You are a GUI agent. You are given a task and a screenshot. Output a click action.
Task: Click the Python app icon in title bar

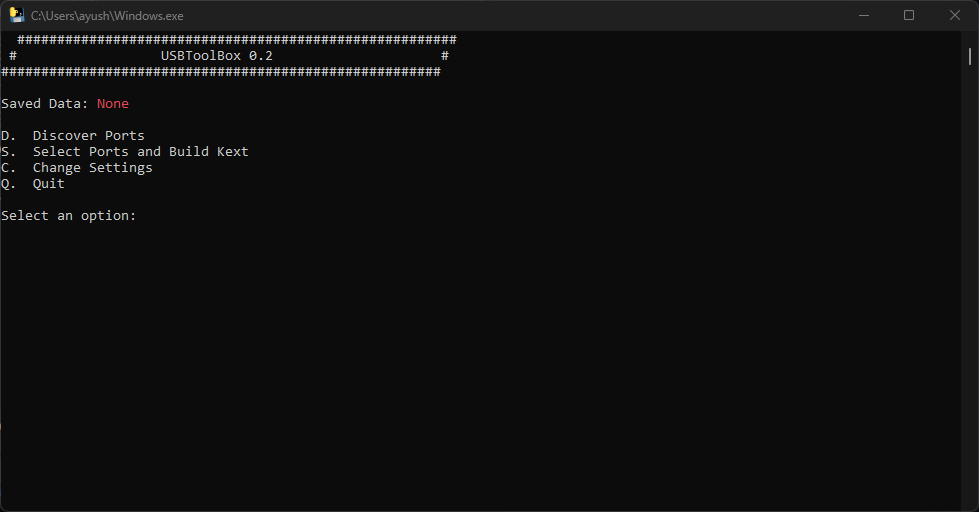(x=16, y=15)
